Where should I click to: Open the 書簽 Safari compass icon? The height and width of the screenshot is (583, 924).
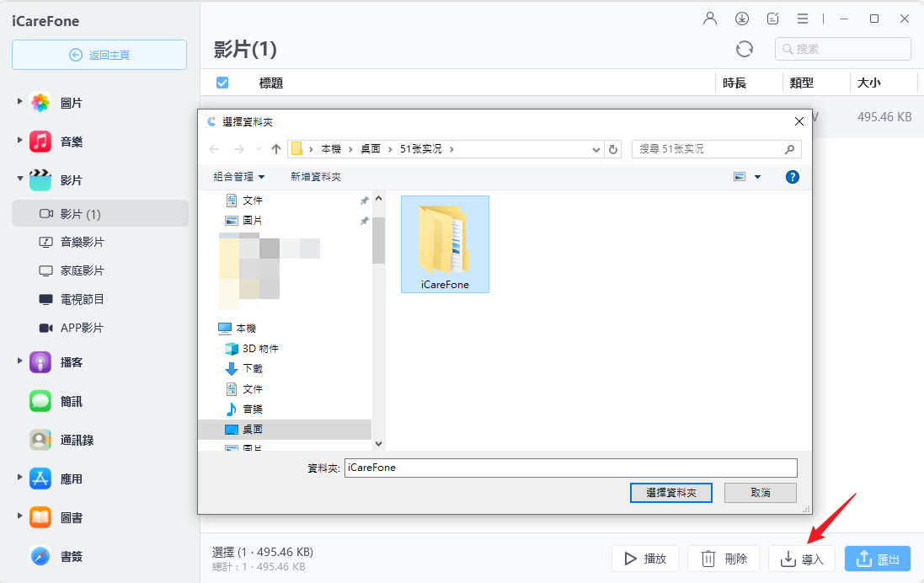click(40, 556)
